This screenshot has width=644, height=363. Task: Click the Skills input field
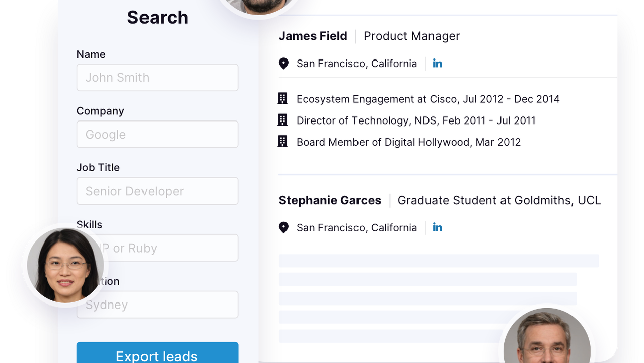[157, 248]
